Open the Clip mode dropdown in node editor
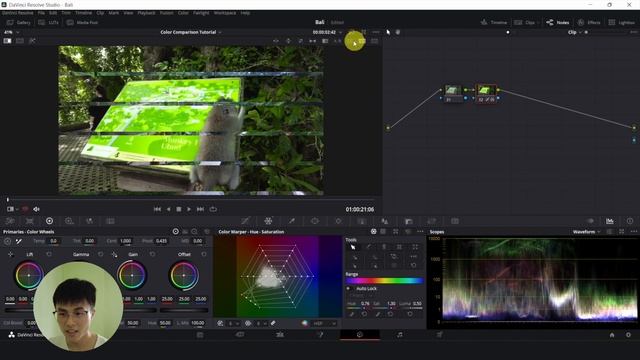The height and width of the screenshot is (360, 640). point(574,32)
